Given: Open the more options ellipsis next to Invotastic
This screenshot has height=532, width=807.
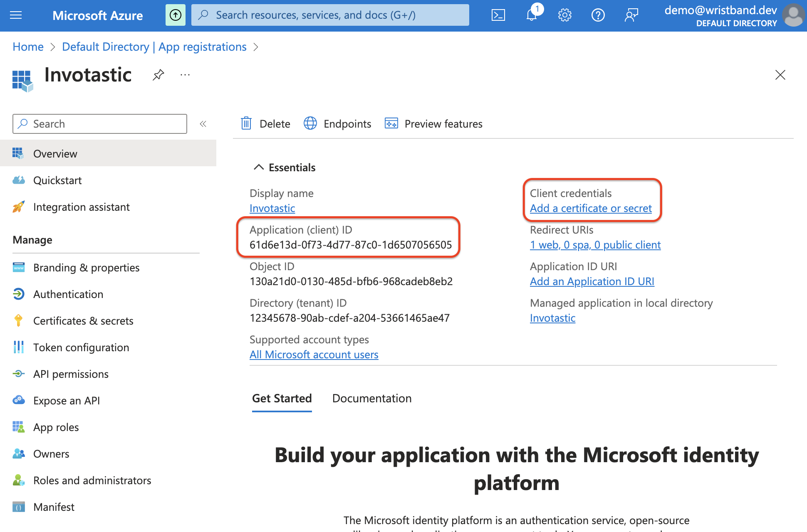Looking at the screenshot, I should [185, 75].
